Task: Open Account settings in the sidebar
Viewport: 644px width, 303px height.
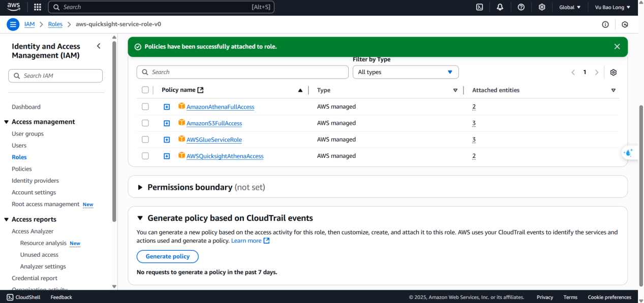Action: pos(34,192)
